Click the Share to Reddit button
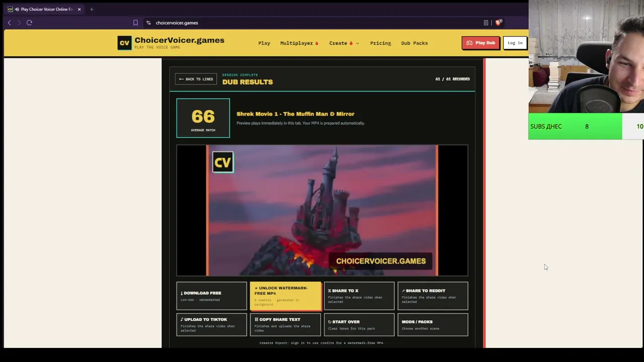The height and width of the screenshot is (362, 644). pos(433,296)
